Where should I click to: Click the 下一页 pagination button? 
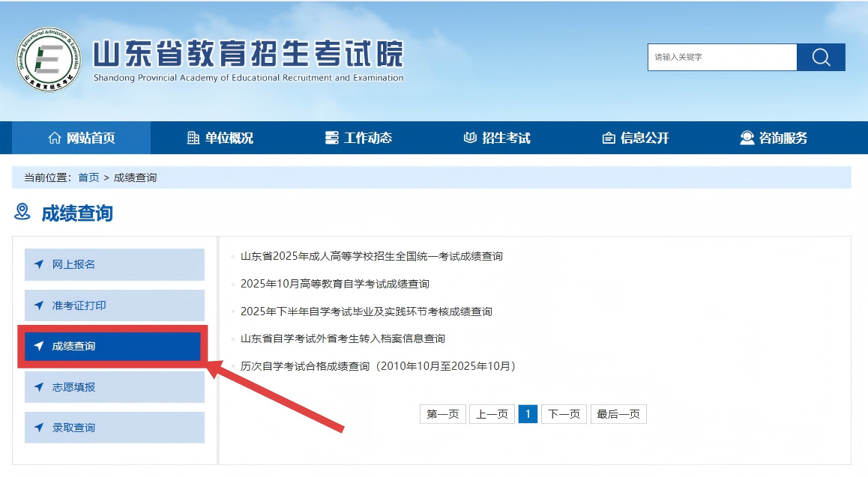pos(564,414)
